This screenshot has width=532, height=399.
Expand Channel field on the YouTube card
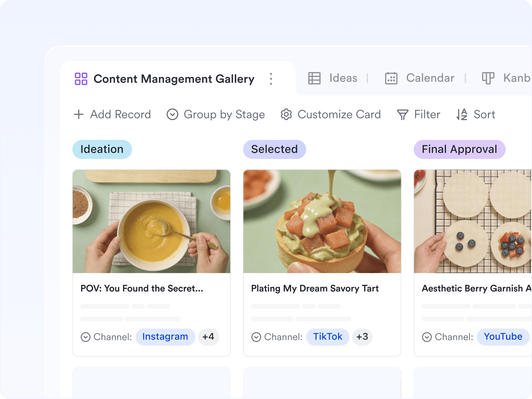pos(427,337)
